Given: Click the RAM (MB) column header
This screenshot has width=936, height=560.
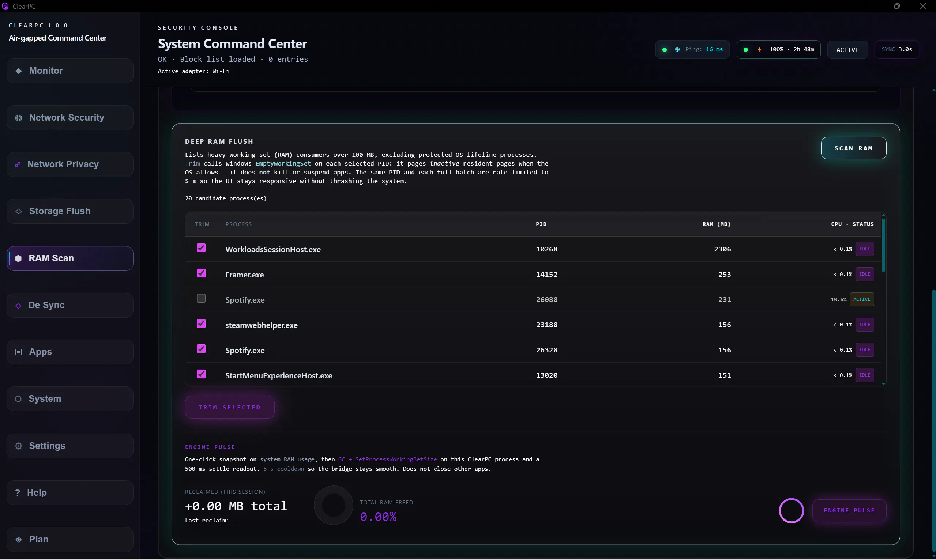Looking at the screenshot, I should point(716,224).
